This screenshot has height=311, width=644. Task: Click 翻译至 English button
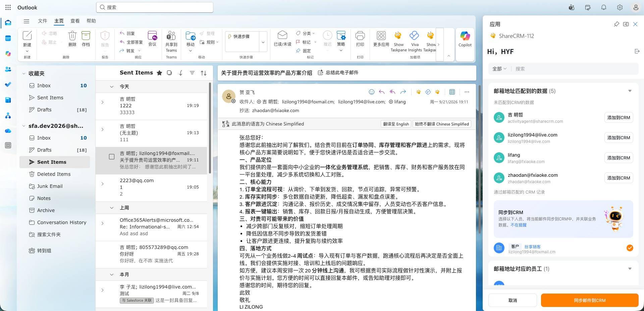click(396, 124)
